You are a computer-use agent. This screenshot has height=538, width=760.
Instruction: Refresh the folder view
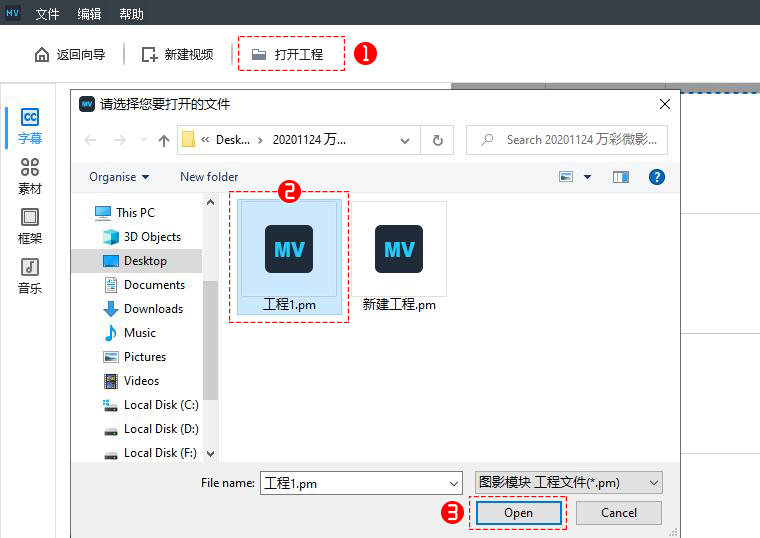point(438,141)
